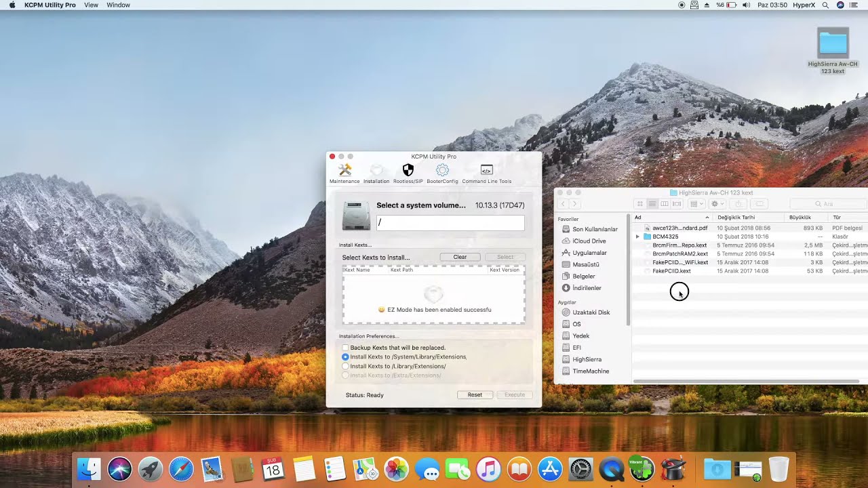This screenshot has height=488, width=868.
Task: Select Install Kexts to /Library/Extensions/
Action: pos(345,366)
